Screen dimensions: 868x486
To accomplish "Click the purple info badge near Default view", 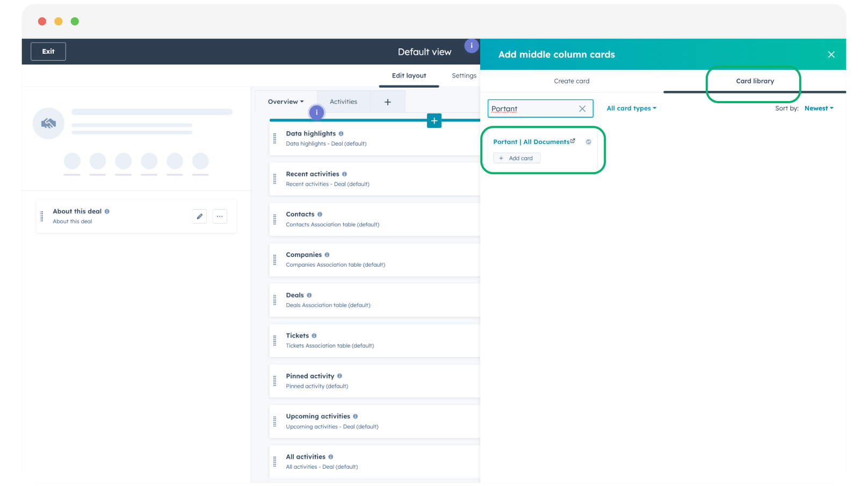I will (471, 46).
